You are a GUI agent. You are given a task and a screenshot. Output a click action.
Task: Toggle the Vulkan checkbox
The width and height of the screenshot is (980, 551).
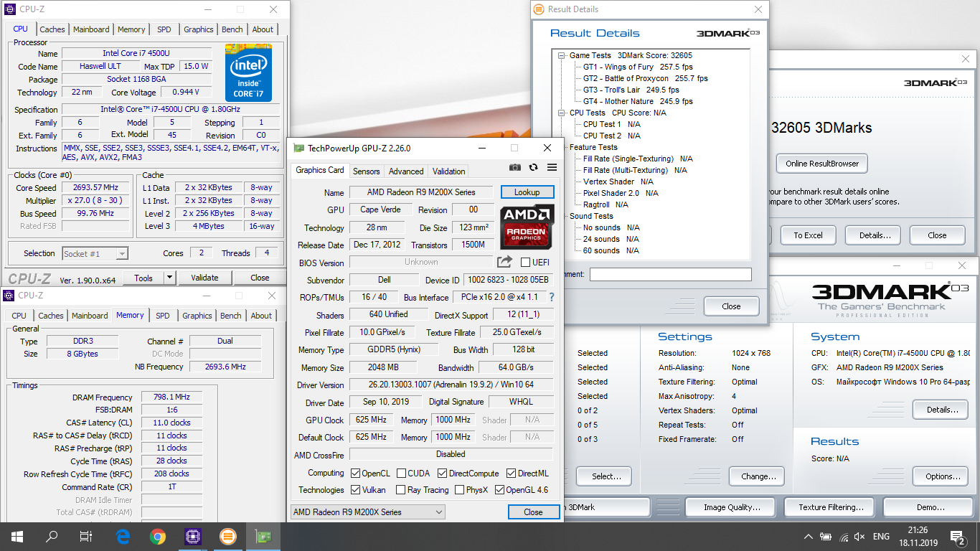coord(355,490)
